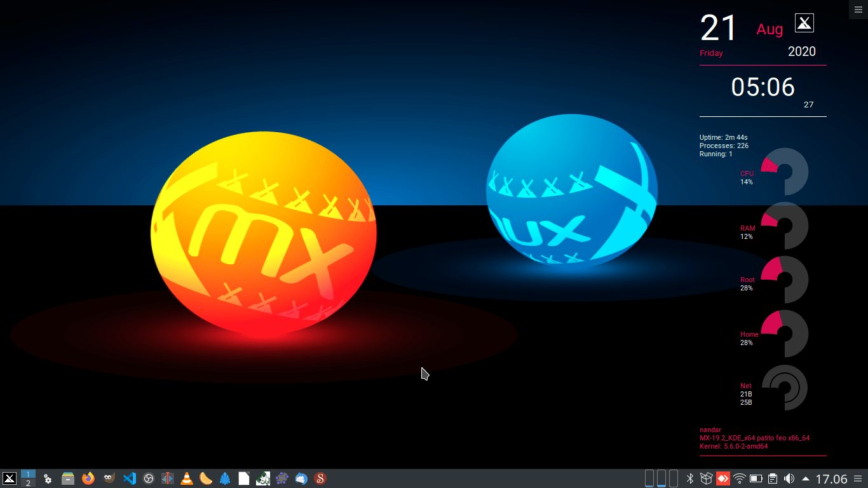Open clipboard manager tray icon
Image resolution: width=868 pixels, height=488 pixels.
[x=773, y=478]
